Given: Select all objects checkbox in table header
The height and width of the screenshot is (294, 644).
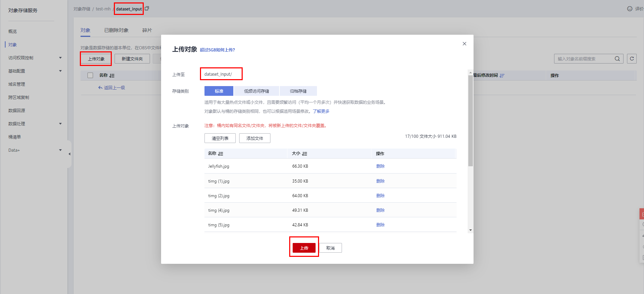Looking at the screenshot, I should click(x=90, y=75).
